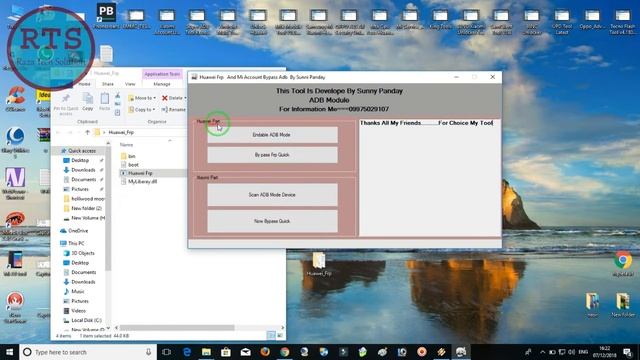640x360 pixels.
Task: Show hidden system tray icons
Action: tap(542, 352)
